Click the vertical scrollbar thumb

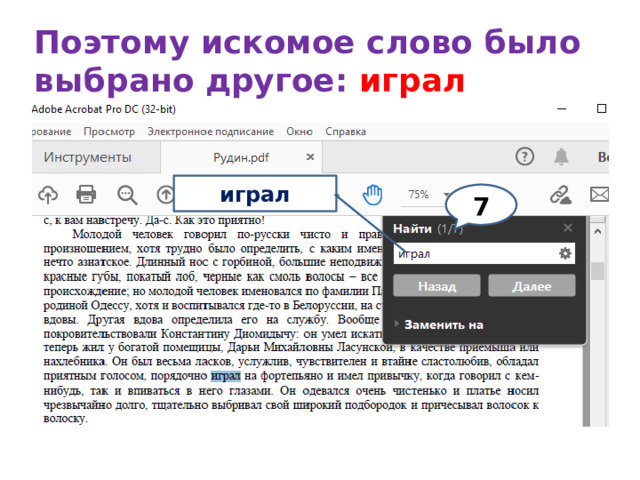pos(598,271)
